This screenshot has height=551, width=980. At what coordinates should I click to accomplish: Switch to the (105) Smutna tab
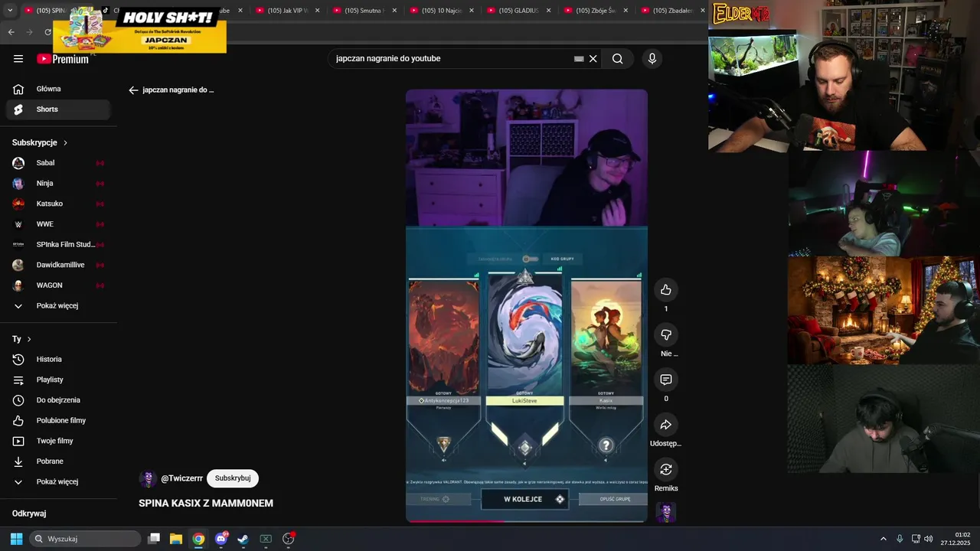point(364,11)
